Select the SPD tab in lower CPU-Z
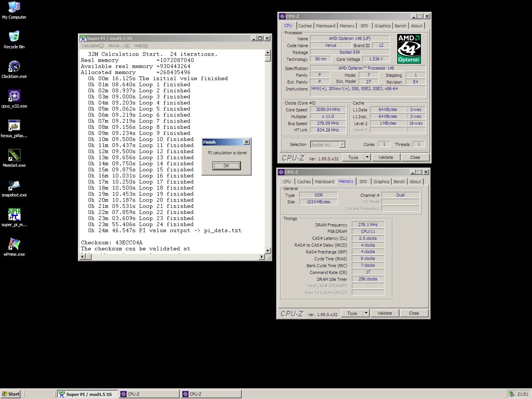Image resolution: width=532 pixels, height=399 pixels. (363, 182)
